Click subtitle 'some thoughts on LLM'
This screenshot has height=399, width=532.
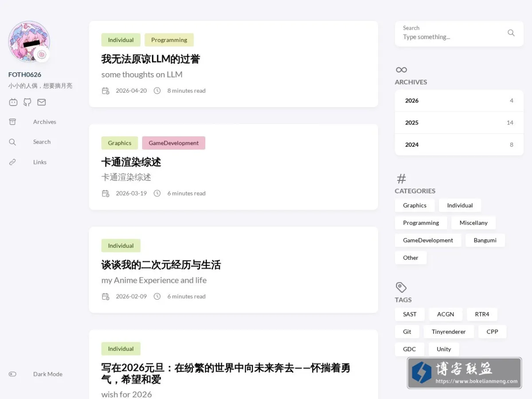pos(142,74)
